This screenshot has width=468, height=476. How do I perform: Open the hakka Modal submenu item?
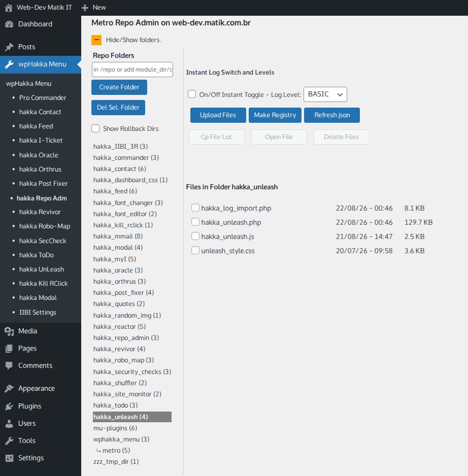point(38,298)
